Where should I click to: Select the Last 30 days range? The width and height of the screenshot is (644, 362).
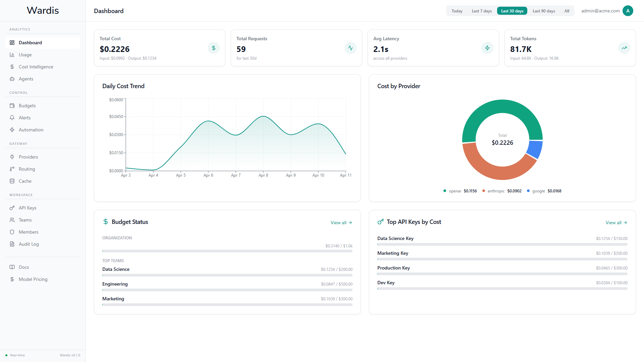(512, 11)
